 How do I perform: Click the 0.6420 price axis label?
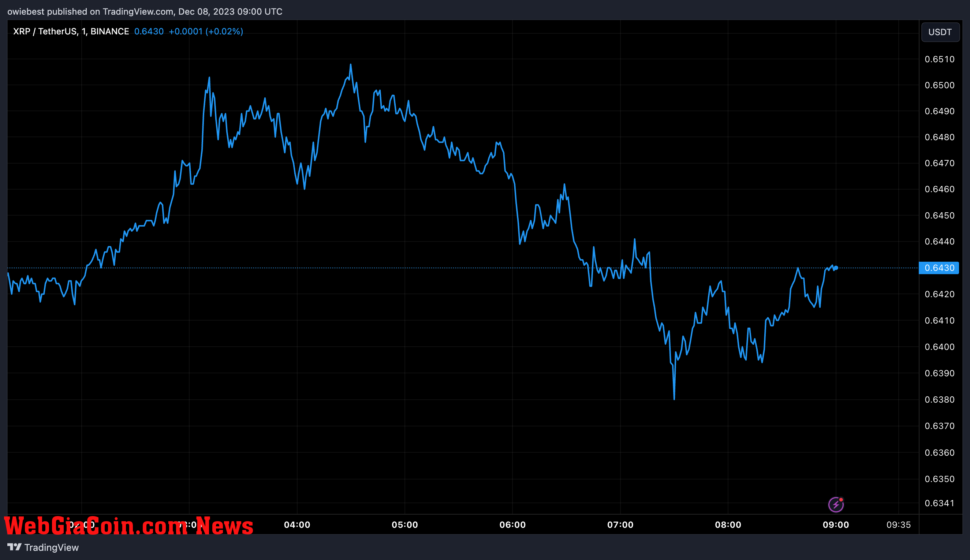(939, 294)
